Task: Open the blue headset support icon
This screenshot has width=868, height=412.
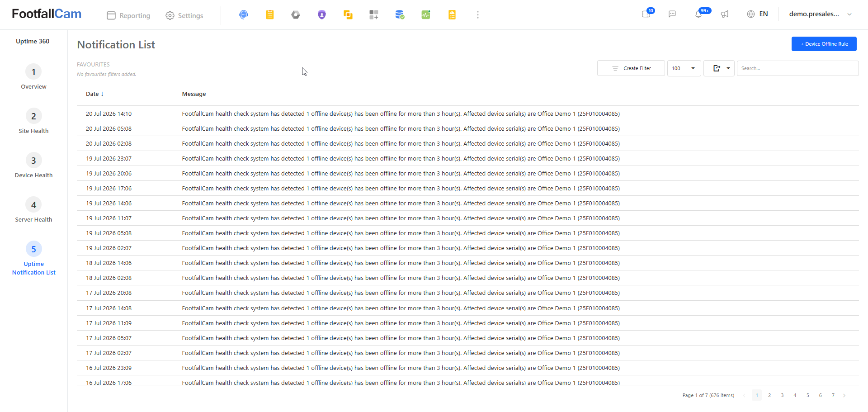Action: pos(244,15)
